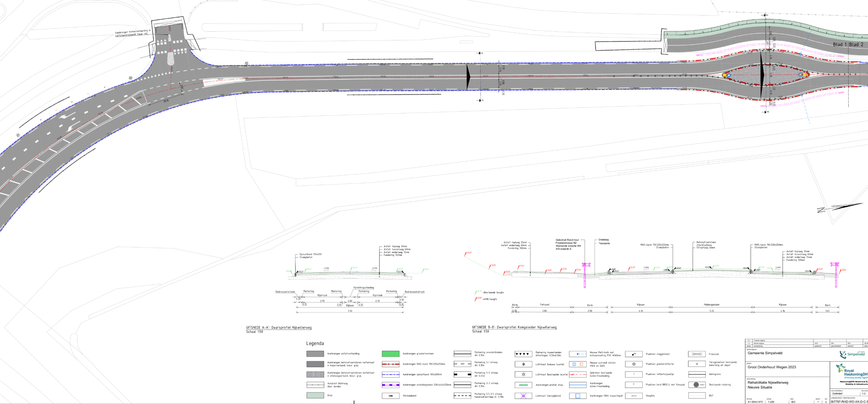Click the Rehabilitatie Nijswillerweg title block text
The width and height of the screenshot is (868, 404).
(768, 383)
